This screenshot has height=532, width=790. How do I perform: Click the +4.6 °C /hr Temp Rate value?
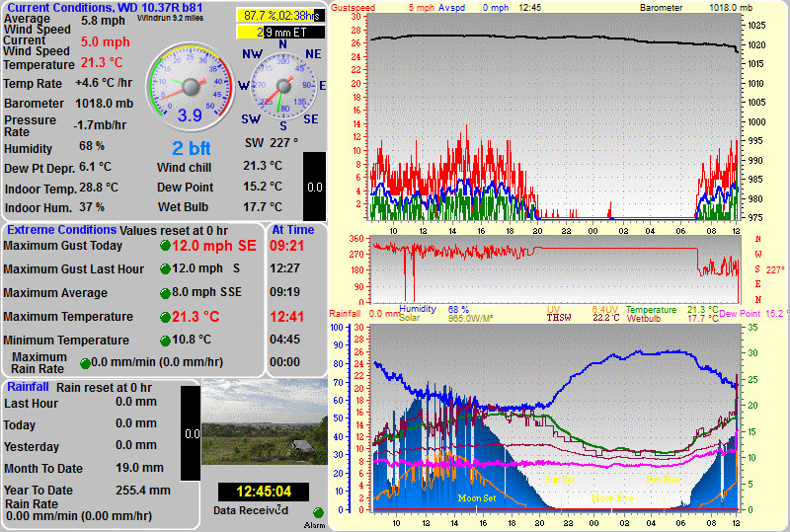pos(104,83)
